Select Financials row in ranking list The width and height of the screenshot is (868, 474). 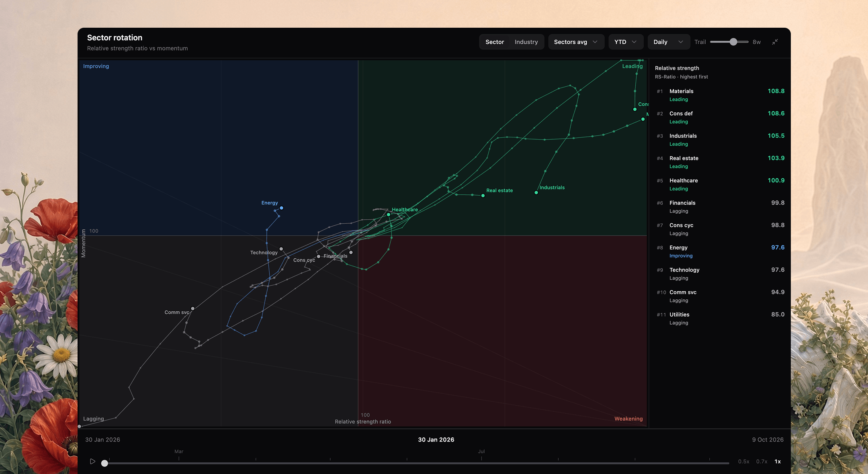click(x=720, y=207)
